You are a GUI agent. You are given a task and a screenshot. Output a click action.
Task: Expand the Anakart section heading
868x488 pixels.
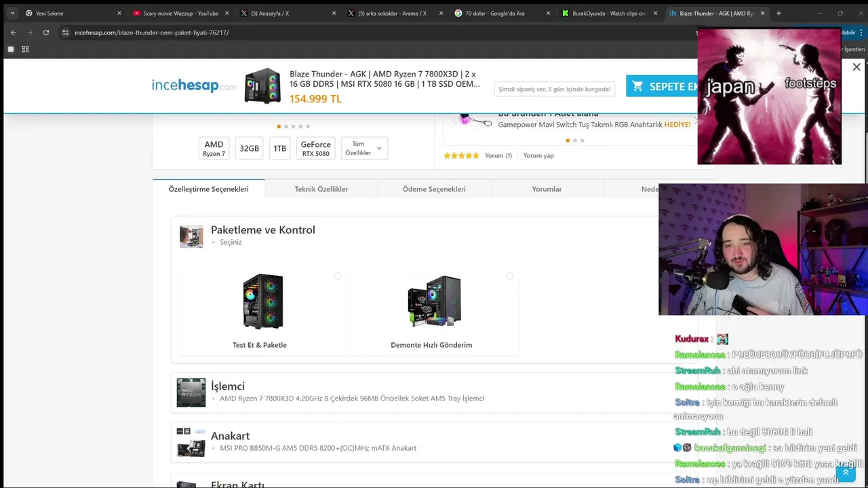pos(231,436)
